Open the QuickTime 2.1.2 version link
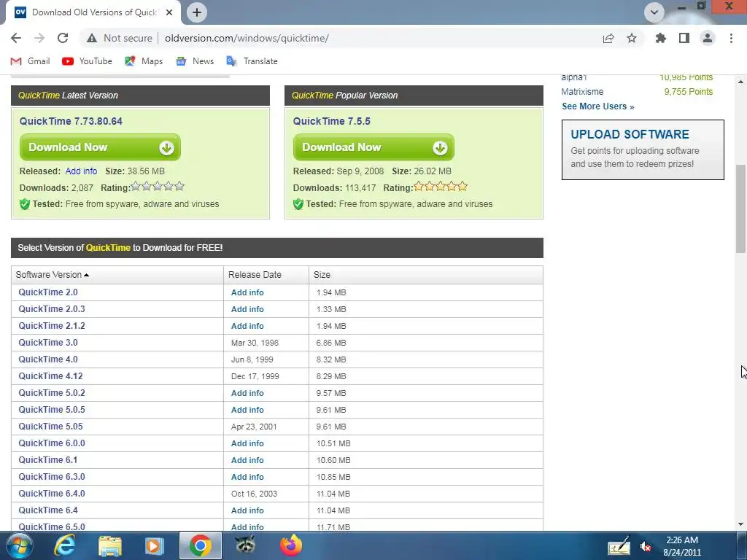The image size is (747, 560). pyautogui.click(x=52, y=326)
